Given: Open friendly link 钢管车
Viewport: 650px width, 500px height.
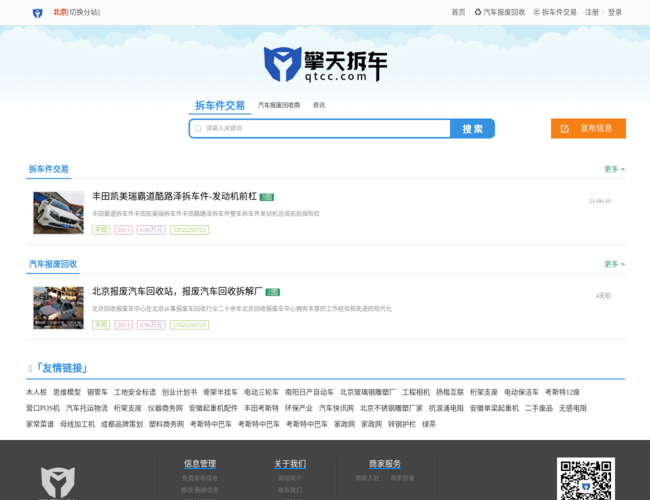Looking at the screenshot, I should coord(97,392).
